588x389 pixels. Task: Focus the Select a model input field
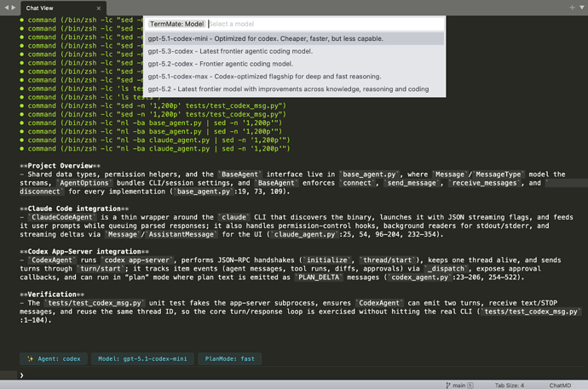click(x=324, y=24)
